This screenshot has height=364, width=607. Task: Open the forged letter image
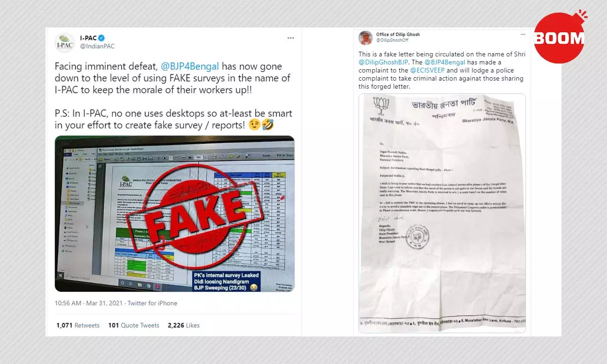pyautogui.click(x=442, y=213)
